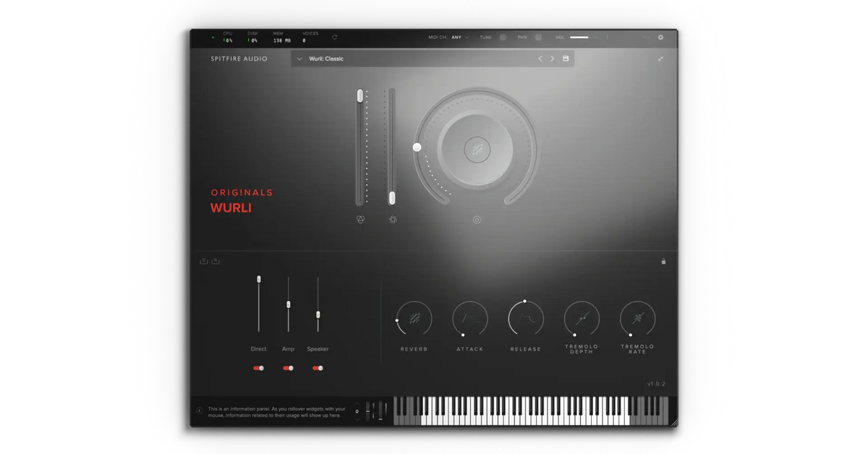The width and height of the screenshot is (868, 454).
Task: Click the Attack knob icon
Action: point(469,318)
